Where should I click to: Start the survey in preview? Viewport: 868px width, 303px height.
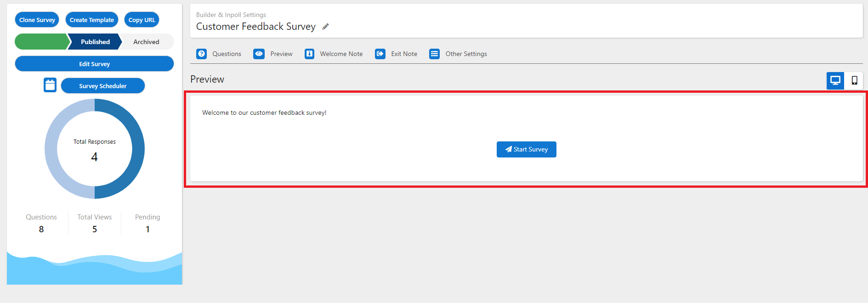[527, 149]
